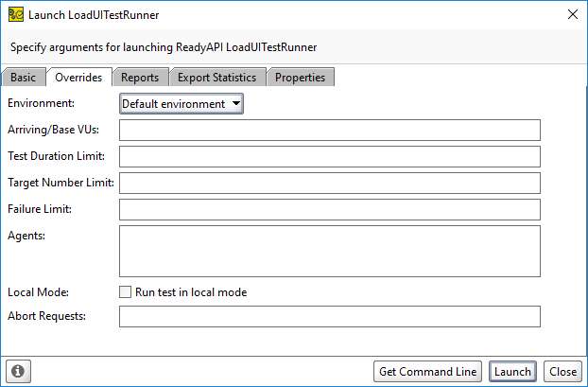Go to Export Statistics tab
588x387 pixels.
[x=217, y=78]
